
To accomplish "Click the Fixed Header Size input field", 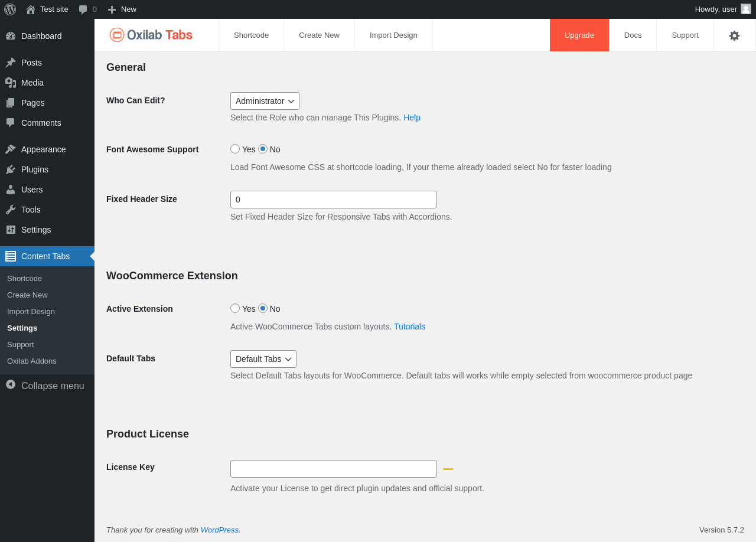I will click(x=334, y=200).
